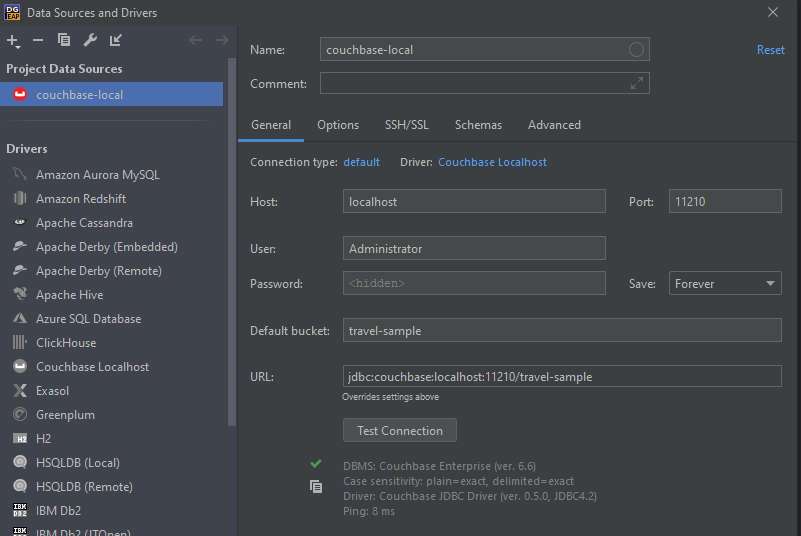Click the Port field with 11210
801x536 pixels.
[x=725, y=201]
